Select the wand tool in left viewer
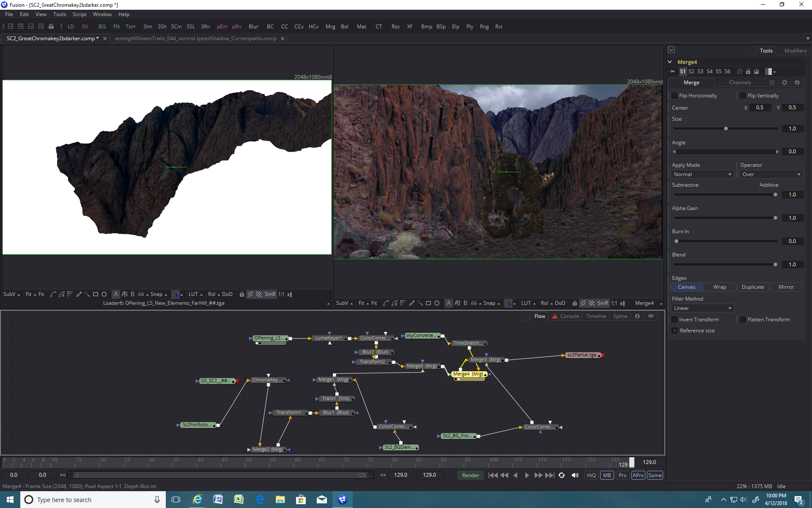 87,294
